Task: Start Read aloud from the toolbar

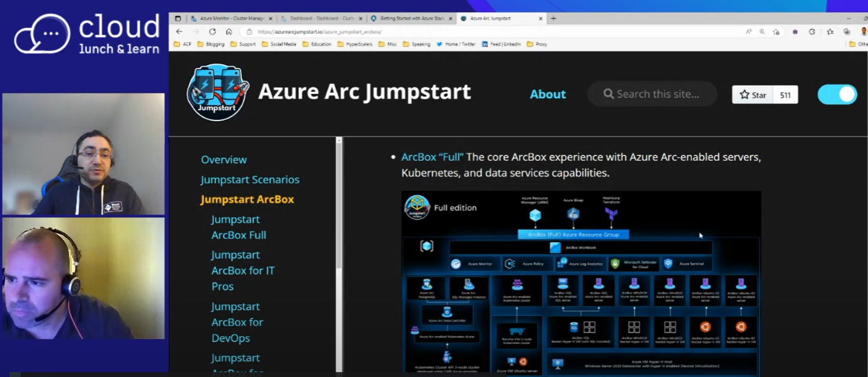Action: 748,31
